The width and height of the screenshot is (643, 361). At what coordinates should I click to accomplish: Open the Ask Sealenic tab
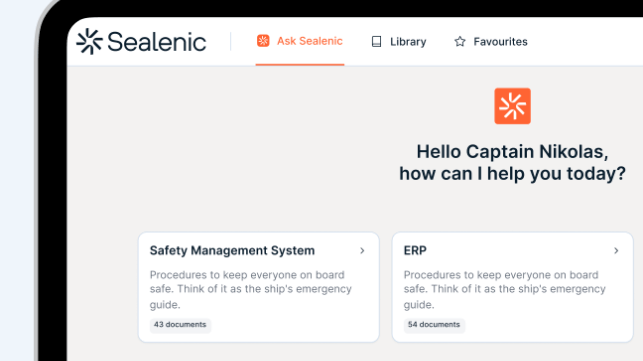click(300, 41)
